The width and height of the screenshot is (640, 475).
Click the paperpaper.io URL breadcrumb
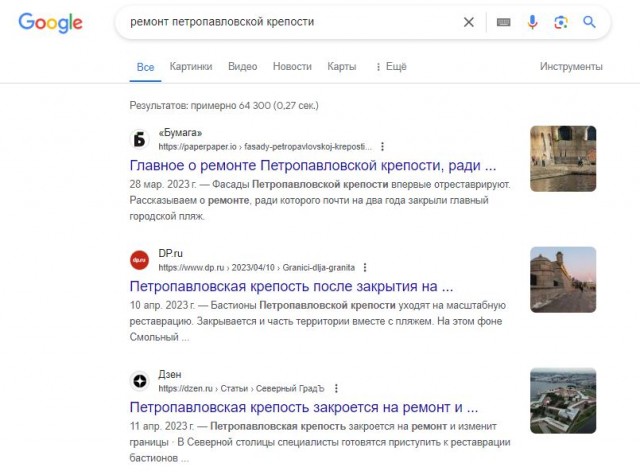[x=265, y=146]
